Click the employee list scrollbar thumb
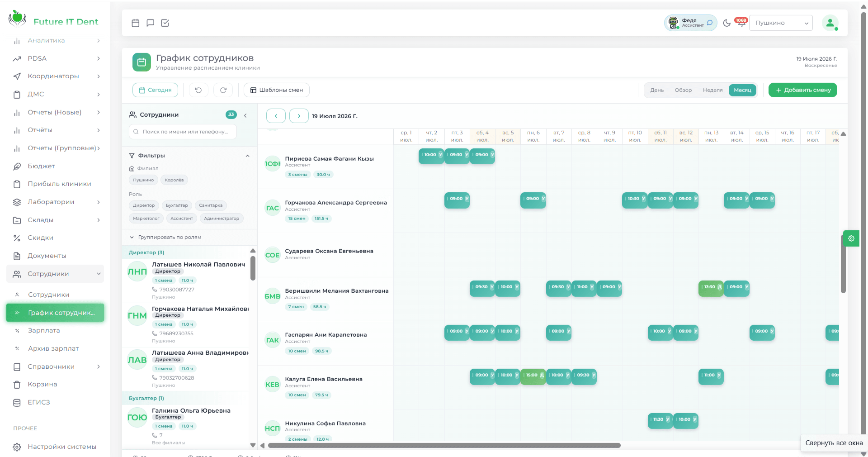868x457 pixels. (253, 268)
